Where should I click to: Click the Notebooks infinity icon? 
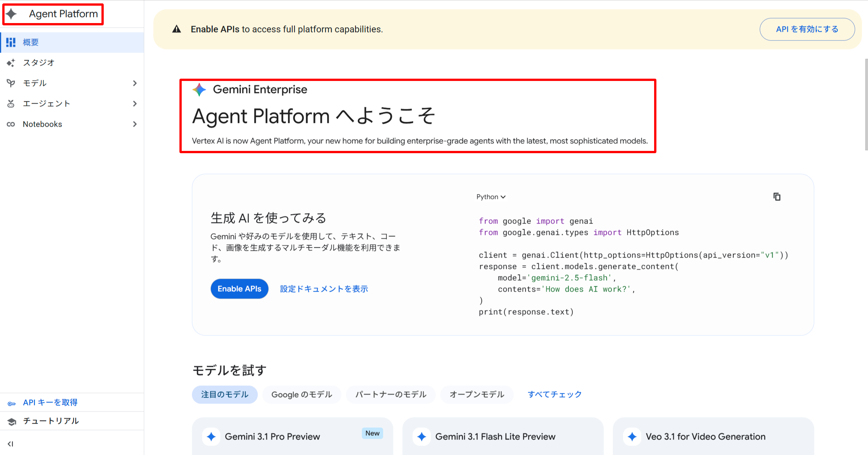pos(11,124)
